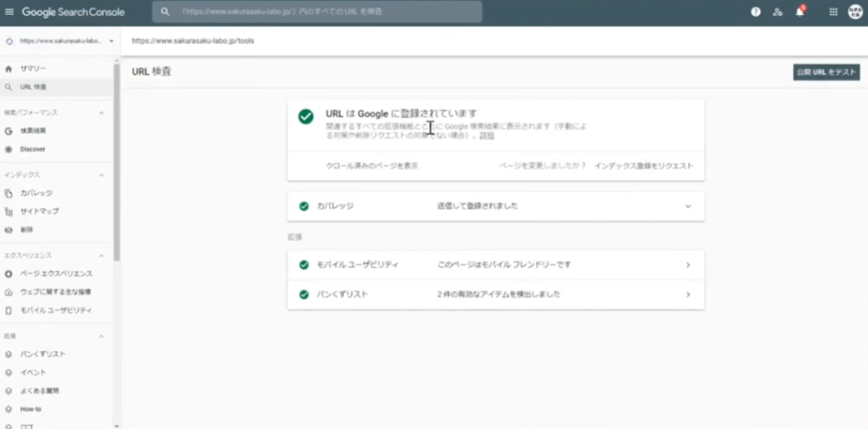The image size is (868, 429).
Task: Click green check icon of URL registered card
Action: pos(305,116)
